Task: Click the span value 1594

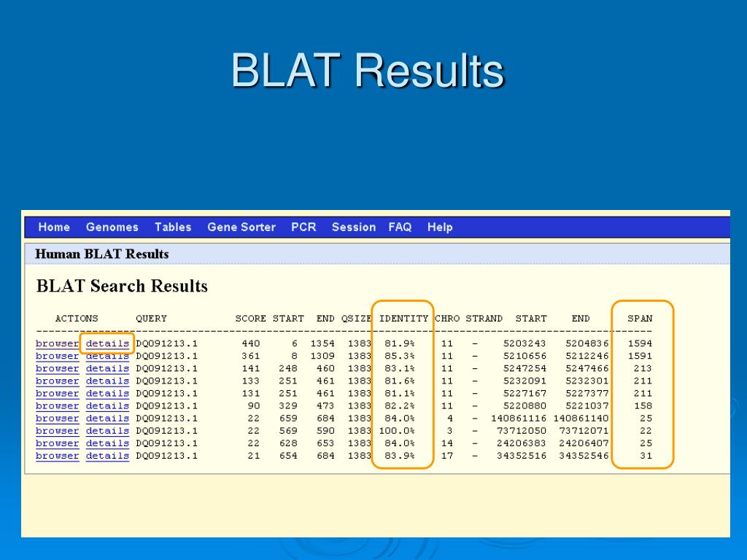Action: click(640, 343)
